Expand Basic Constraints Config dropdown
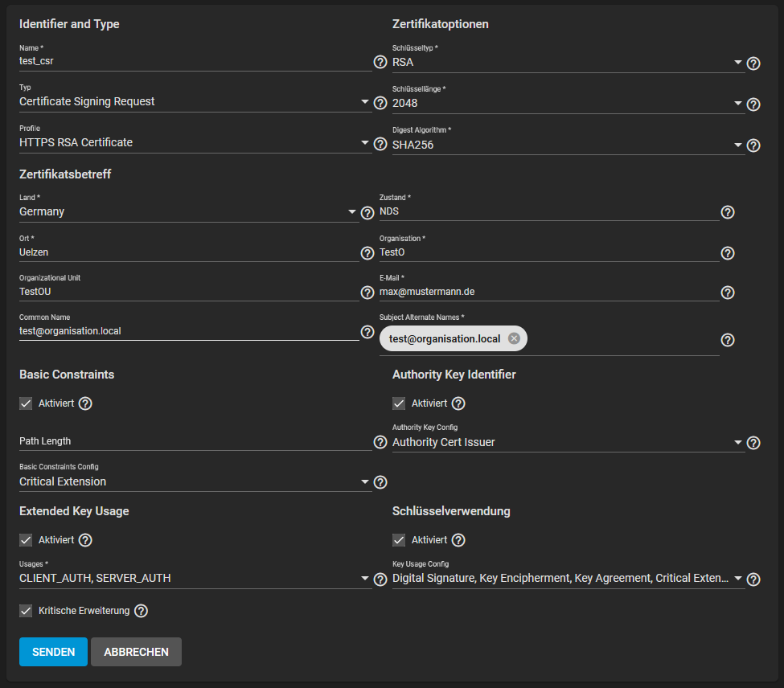Viewport: 784px width, 688px height. click(x=195, y=482)
